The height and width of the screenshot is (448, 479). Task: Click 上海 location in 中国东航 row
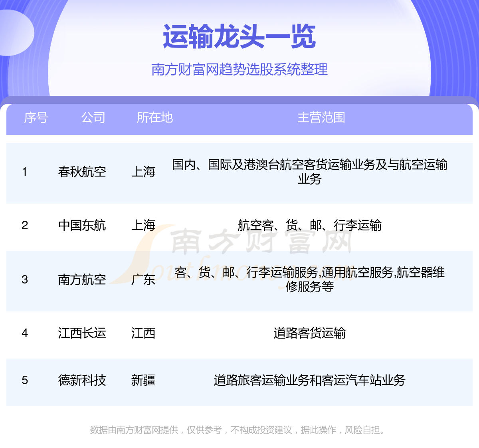pos(143,225)
